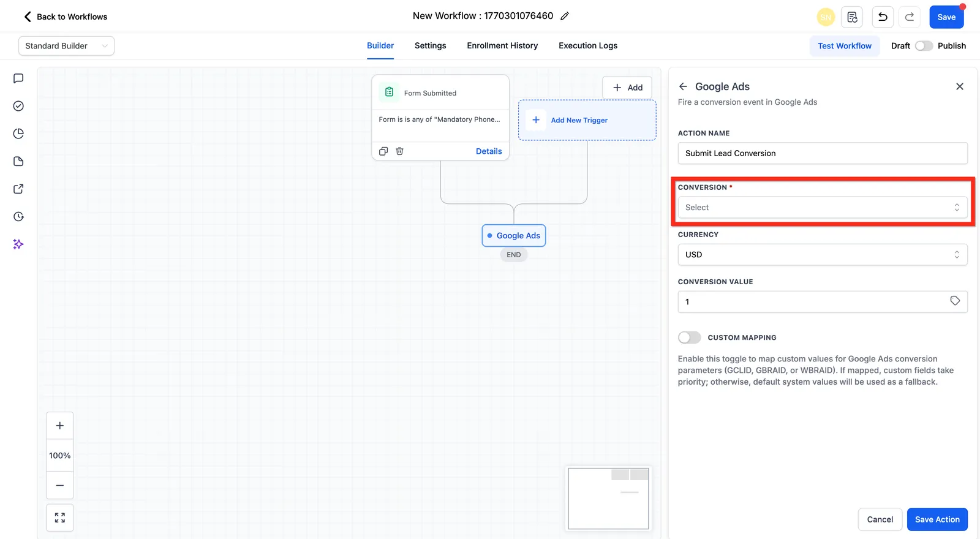This screenshot has width=980, height=539.
Task: Click the END node label
Action: pyautogui.click(x=514, y=255)
